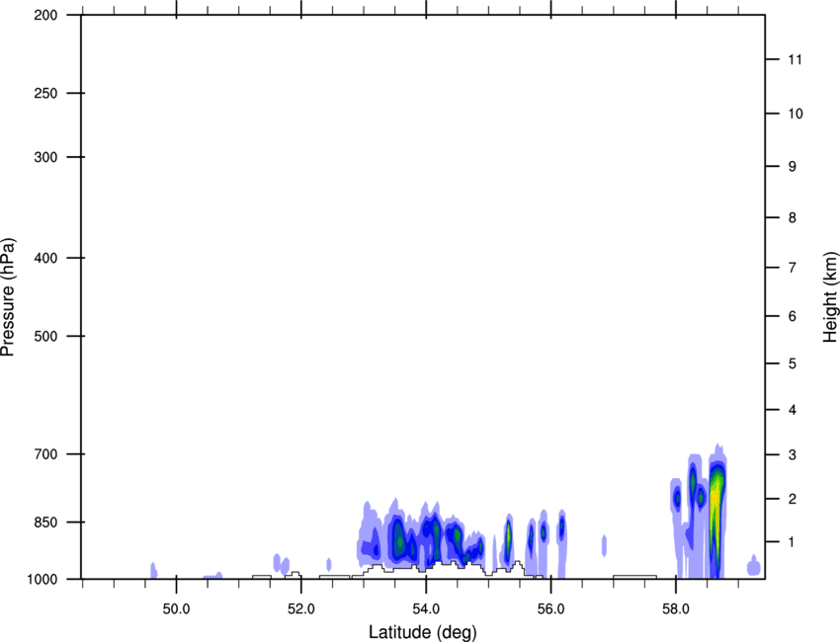The image size is (840, 642).
Task: Click height tick label 1 km
Action: pyautogui.click(x=793, y=542)
